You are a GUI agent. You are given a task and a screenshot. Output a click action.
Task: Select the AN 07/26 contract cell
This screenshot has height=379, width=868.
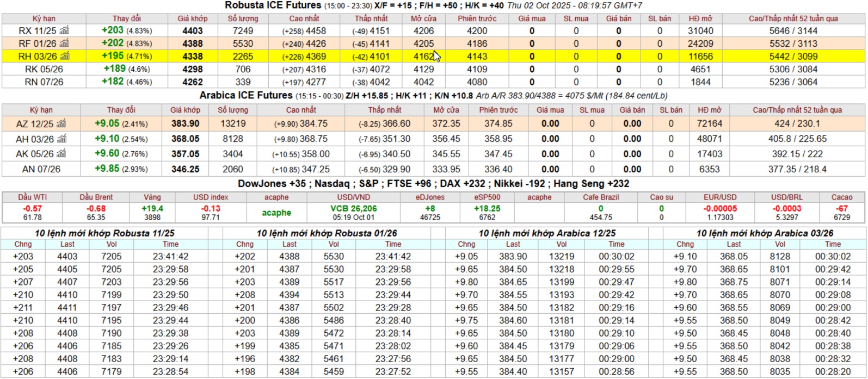click(x=42, y=169)
